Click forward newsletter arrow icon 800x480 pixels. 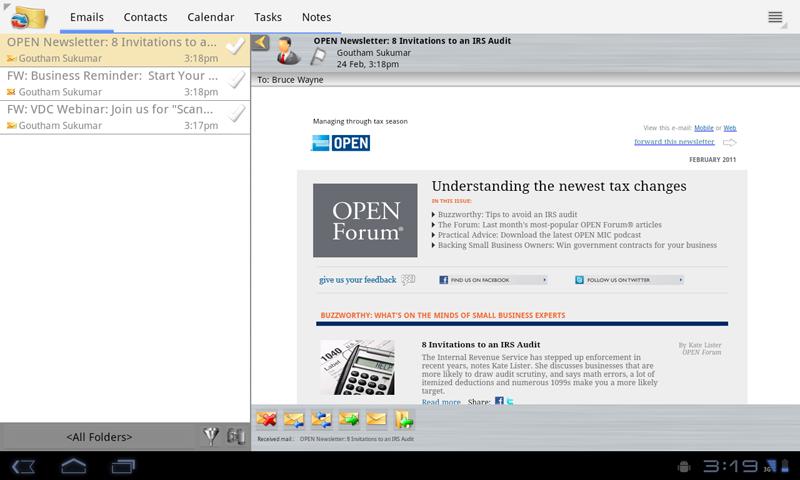730,142
